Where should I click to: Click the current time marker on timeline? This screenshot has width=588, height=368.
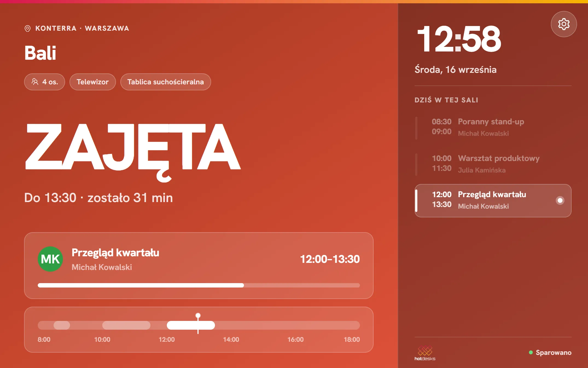[198, 316]
